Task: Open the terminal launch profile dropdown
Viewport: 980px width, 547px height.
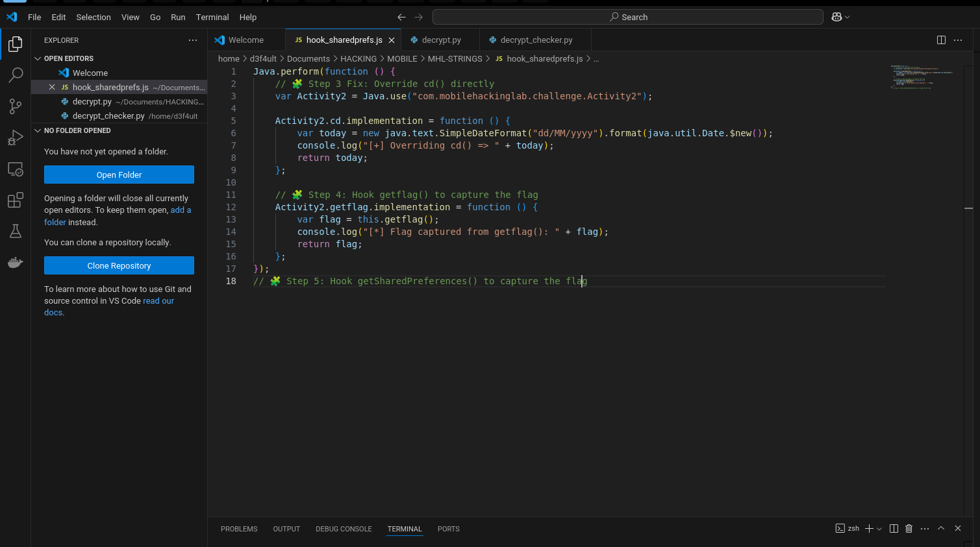Action: [x=879, y=529]
